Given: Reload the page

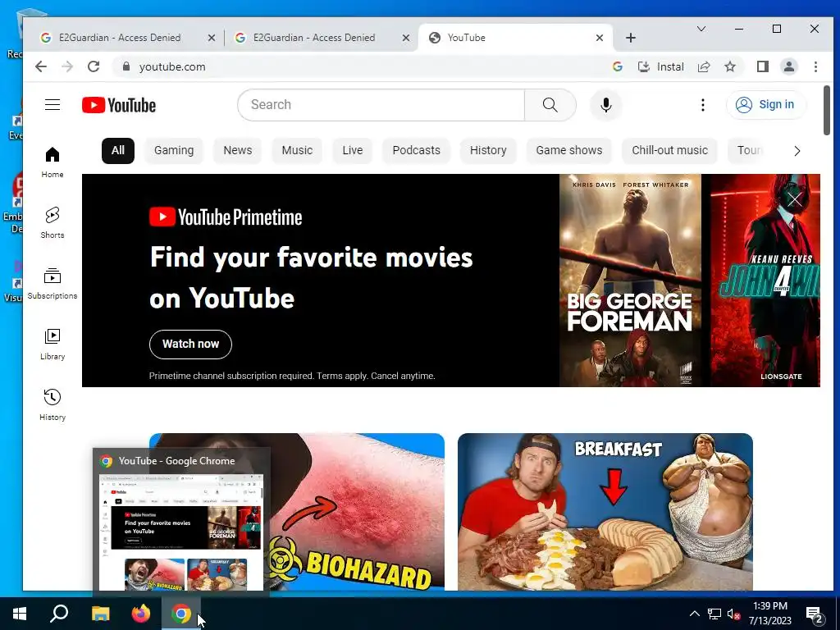Looking at the screenshot, I should 94,66.
